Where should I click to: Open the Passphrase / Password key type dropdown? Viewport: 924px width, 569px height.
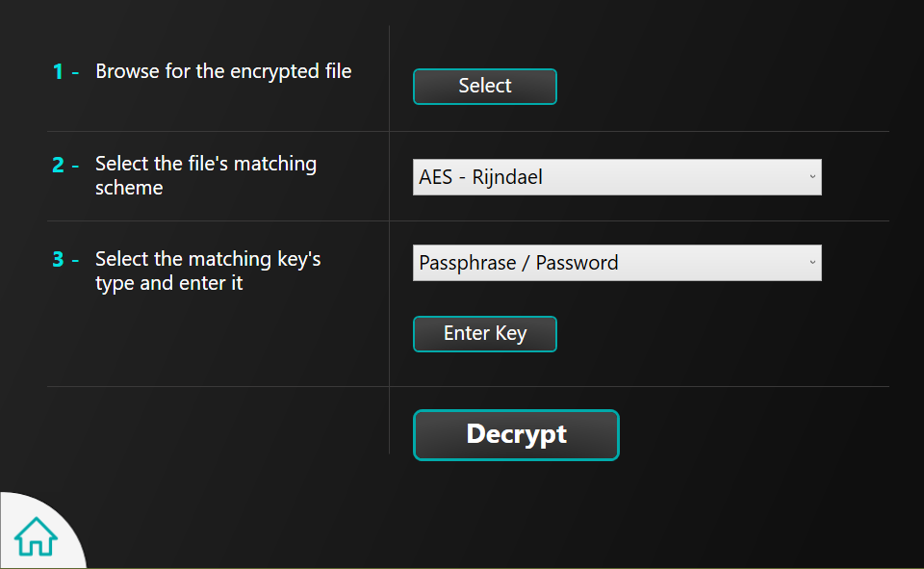616,263
